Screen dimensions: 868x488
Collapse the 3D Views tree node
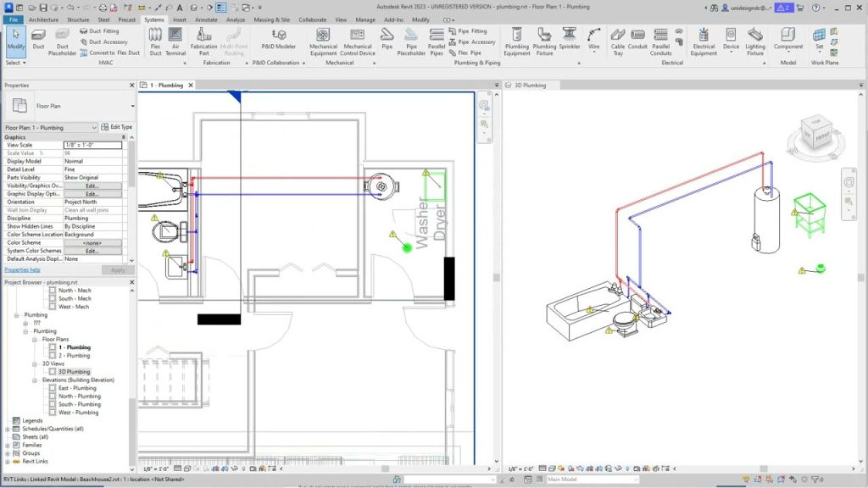coord(34,363)
